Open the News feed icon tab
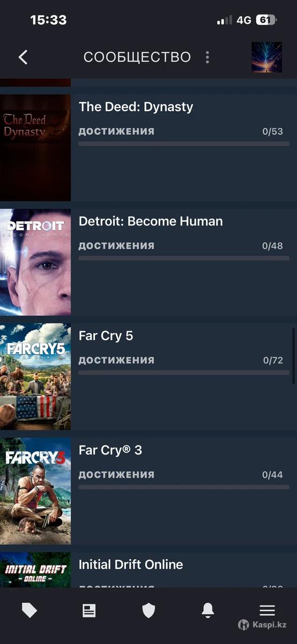This screenshot has height=644, width=297. coord(89,610)
